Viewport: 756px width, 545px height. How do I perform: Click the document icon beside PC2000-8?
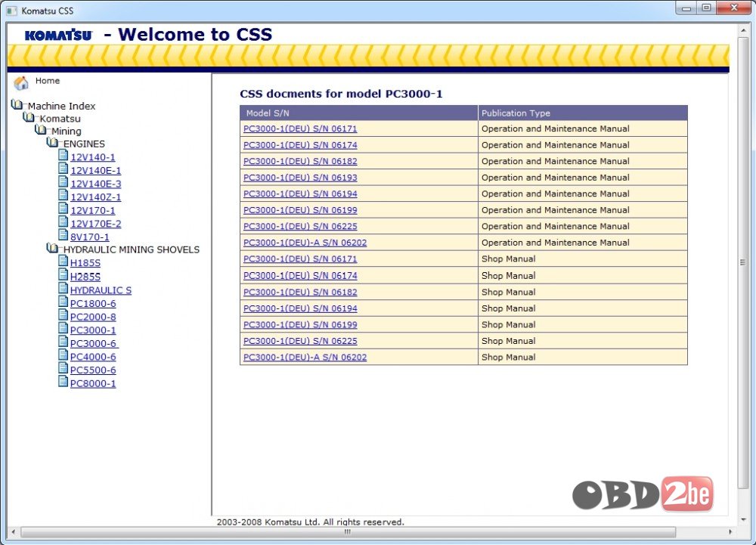pyautogui.click(x=64, y=315)
